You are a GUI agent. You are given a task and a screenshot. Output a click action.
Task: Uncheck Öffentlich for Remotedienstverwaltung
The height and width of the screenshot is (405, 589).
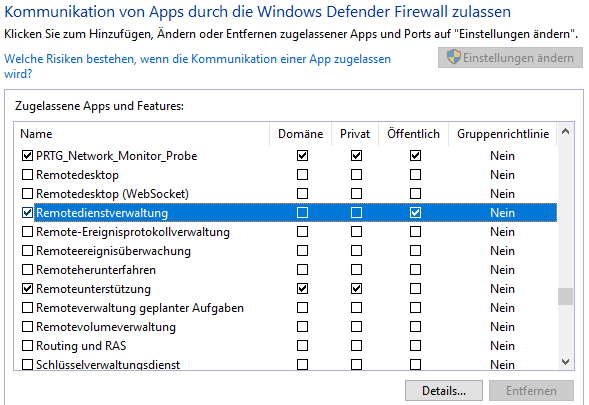[x=415, y=213]
